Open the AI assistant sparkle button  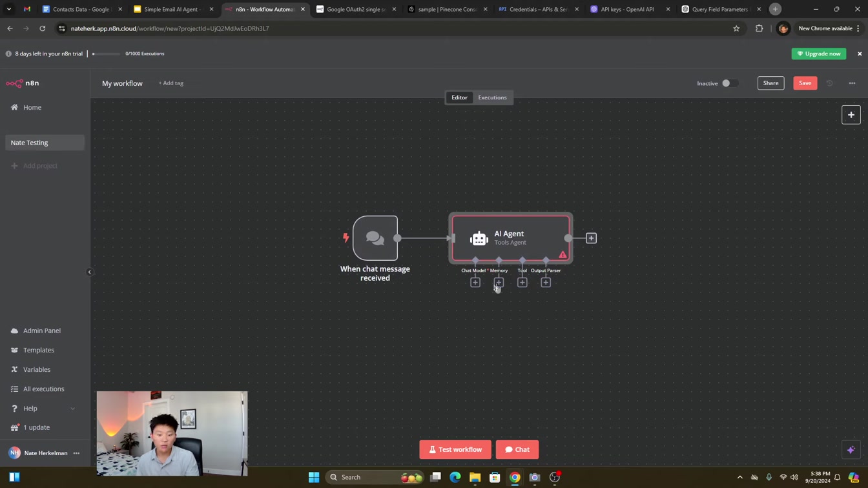pos(851,450)
